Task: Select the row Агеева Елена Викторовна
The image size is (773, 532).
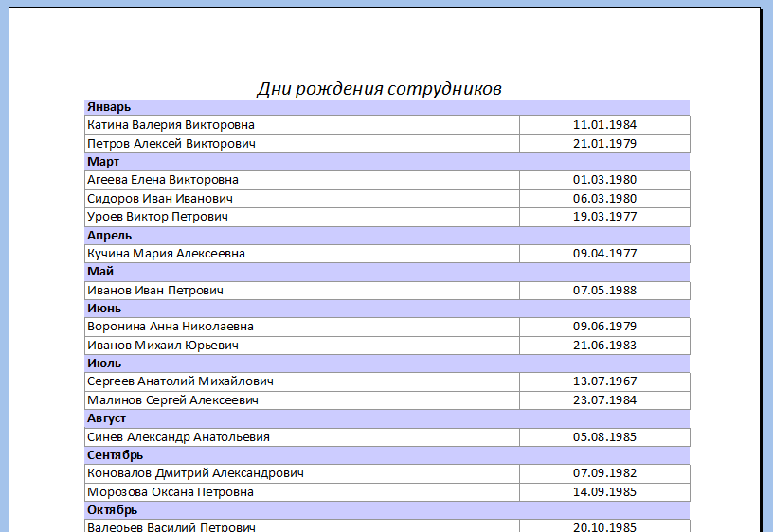Action: pos(387,180)
